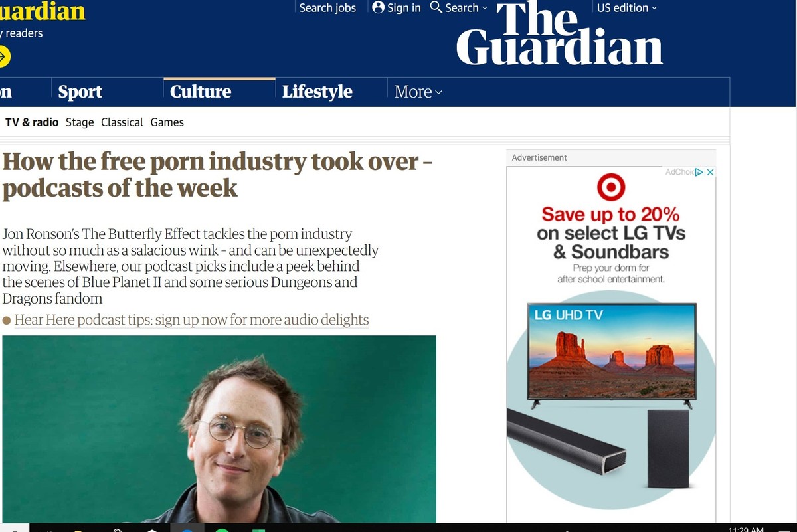The height and width of the screenshot is (532, 797).
Task: Click the article photo of man in glasses
Action: (219, 429)
